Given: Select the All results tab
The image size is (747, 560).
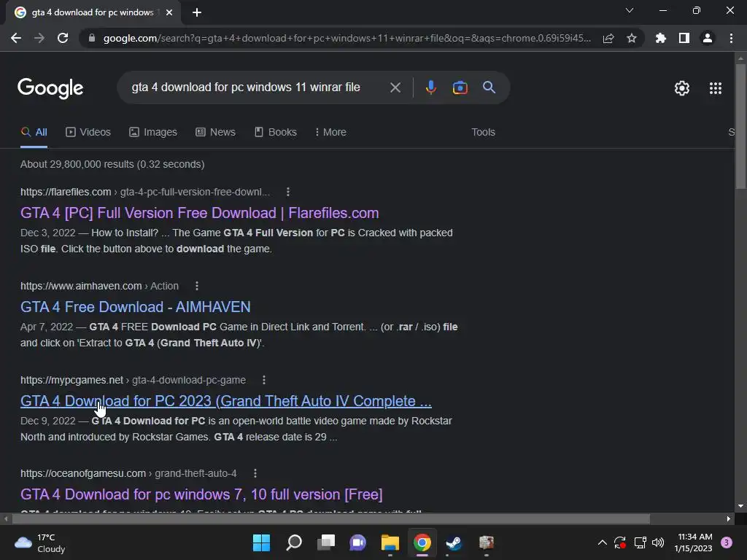Looking at the screenshot, I should (x=34, y=133).
